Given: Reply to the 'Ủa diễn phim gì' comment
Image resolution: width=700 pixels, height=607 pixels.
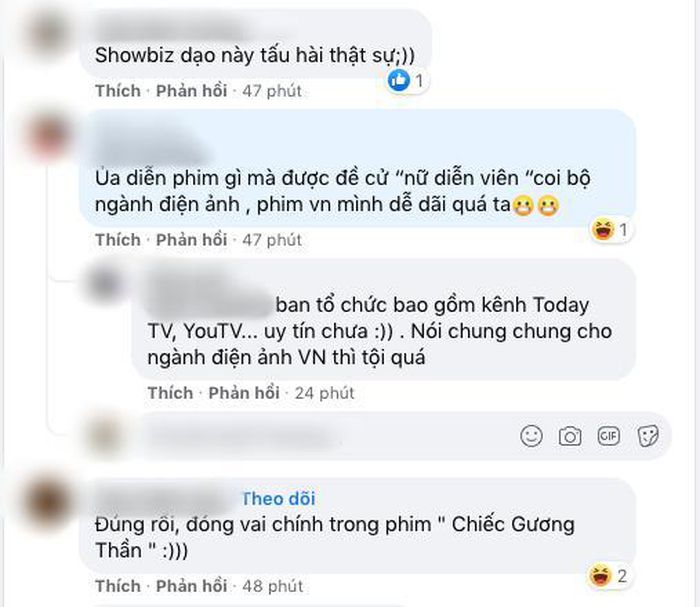Looking at the screenshot, I should coord(192,240).
